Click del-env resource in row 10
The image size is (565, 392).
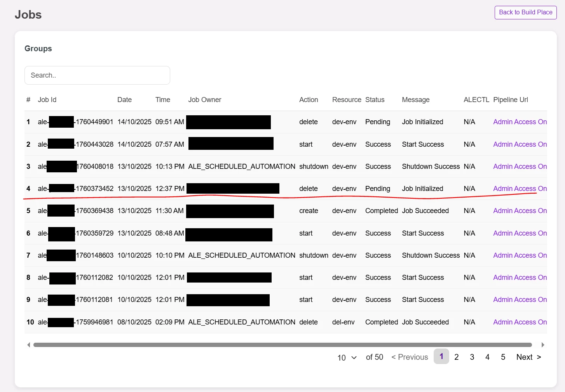(344, 322)
